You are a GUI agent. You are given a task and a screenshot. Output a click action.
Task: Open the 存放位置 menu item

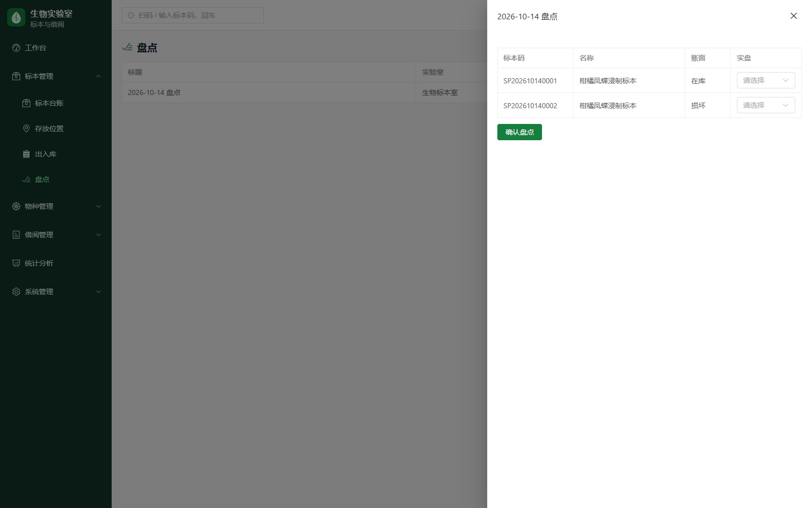(56, 129)
